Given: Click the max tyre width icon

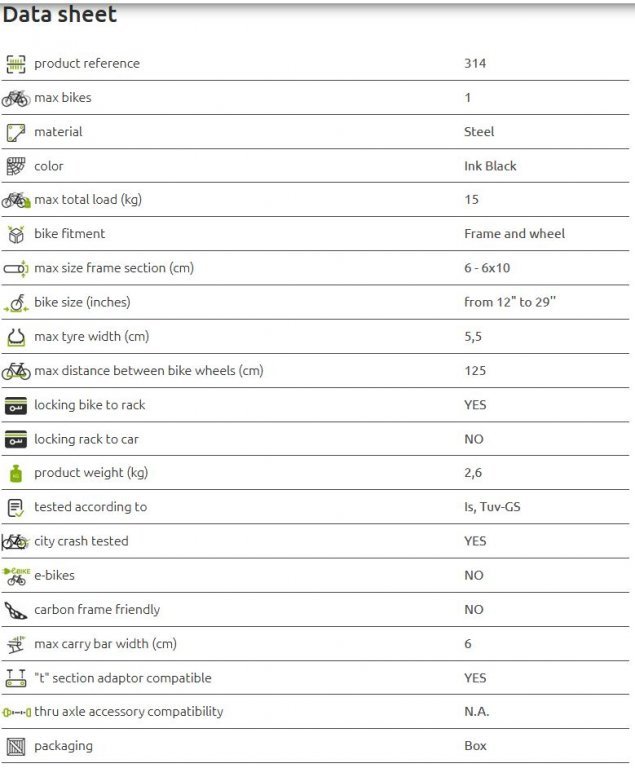Looking at the screenshot, I should (16, 336).
